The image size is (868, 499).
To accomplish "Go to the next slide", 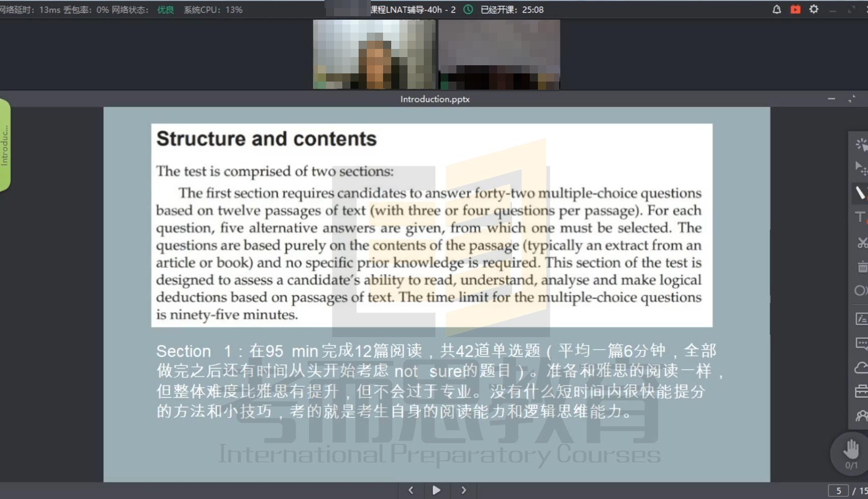I will [x=464, y=490].
